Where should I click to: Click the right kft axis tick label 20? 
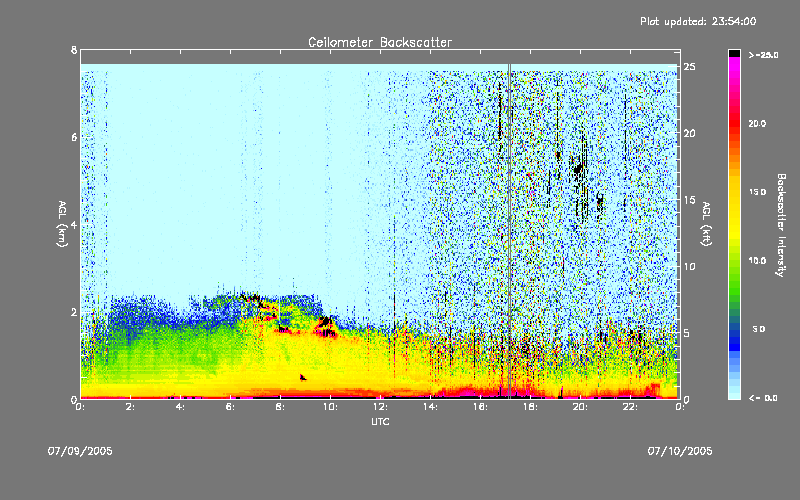tap(689, 133)
